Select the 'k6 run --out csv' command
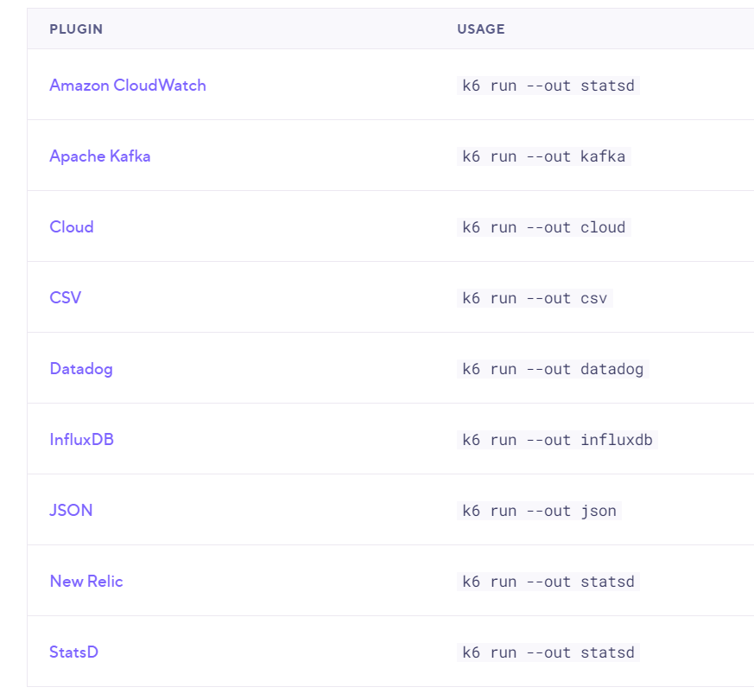This screenshot has height=700, width=754. pos(535,298)
